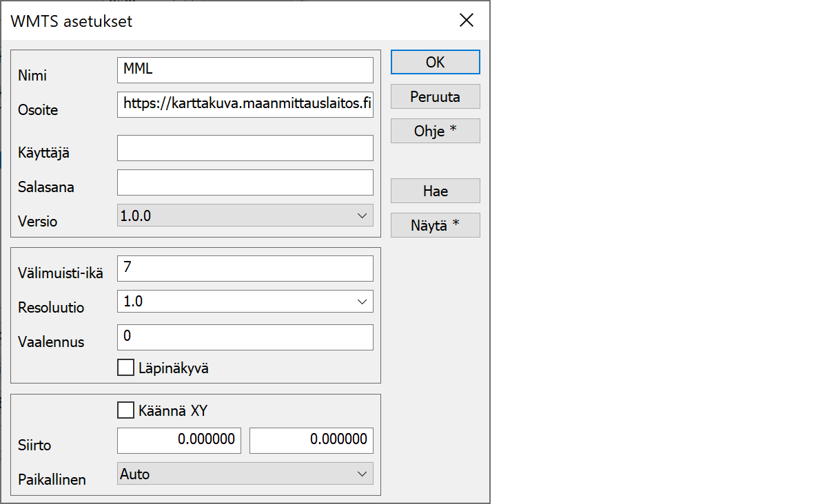
Task: Open help with the Ohje button
Action: click(x=435, y=131)
